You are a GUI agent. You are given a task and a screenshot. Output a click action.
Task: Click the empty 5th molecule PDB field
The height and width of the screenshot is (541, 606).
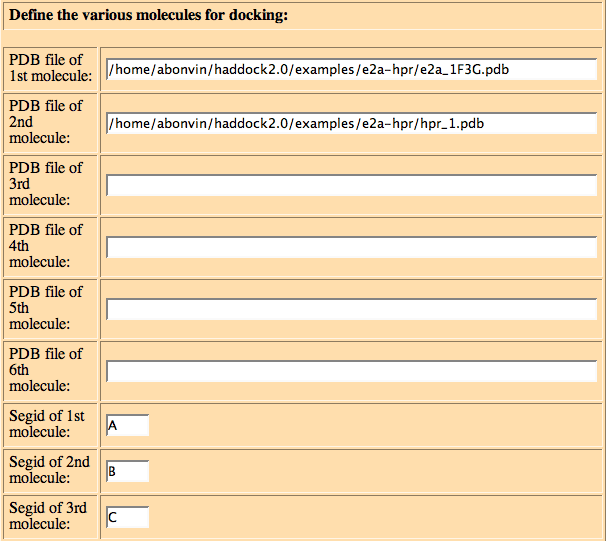coord(352,309)
